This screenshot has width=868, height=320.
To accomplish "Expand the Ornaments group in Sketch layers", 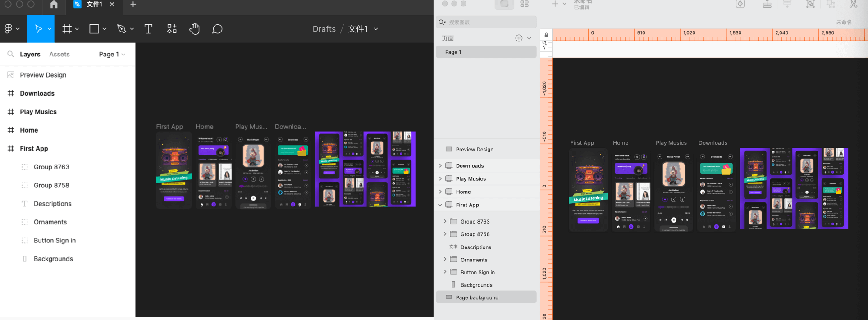I will pos(445,260).
